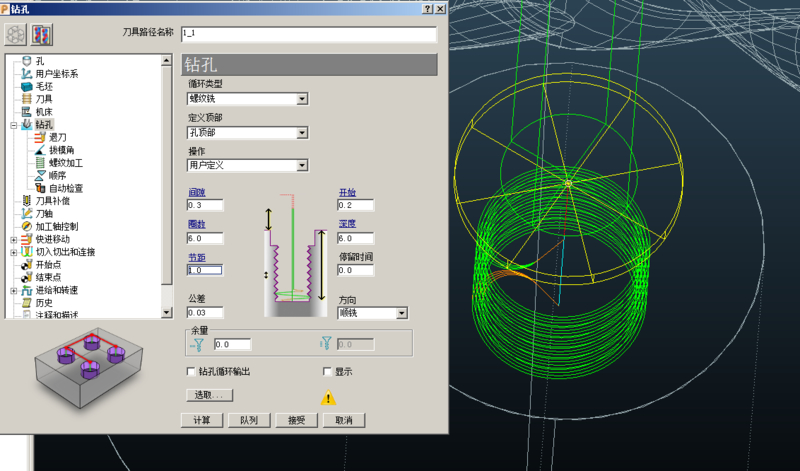Click the 开始 start link label
This screenshot has height=471, width=800.
click(x=347, y=192)
